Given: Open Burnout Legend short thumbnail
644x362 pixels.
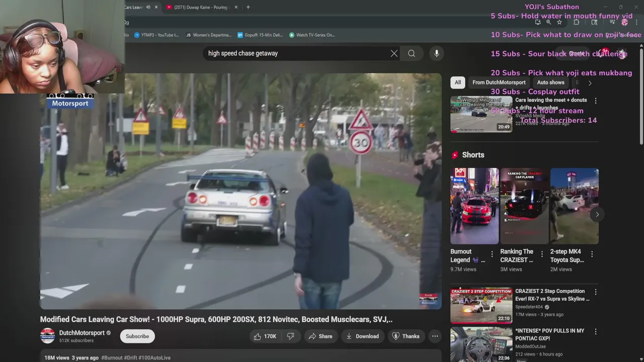Looking at the screenshot, I should (474, 206).
